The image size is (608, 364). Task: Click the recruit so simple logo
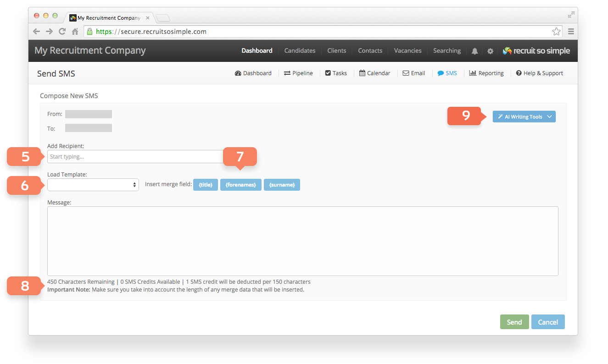coord(536,51)
